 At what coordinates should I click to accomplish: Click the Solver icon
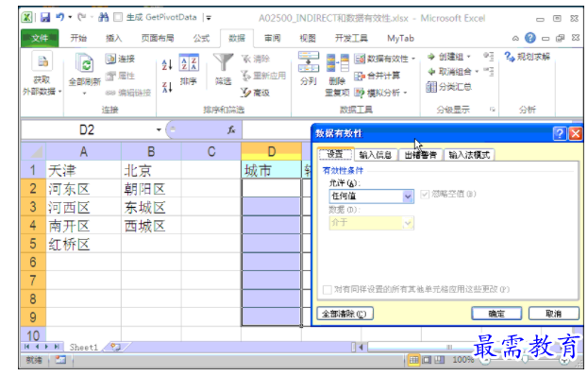pos(510,57)
